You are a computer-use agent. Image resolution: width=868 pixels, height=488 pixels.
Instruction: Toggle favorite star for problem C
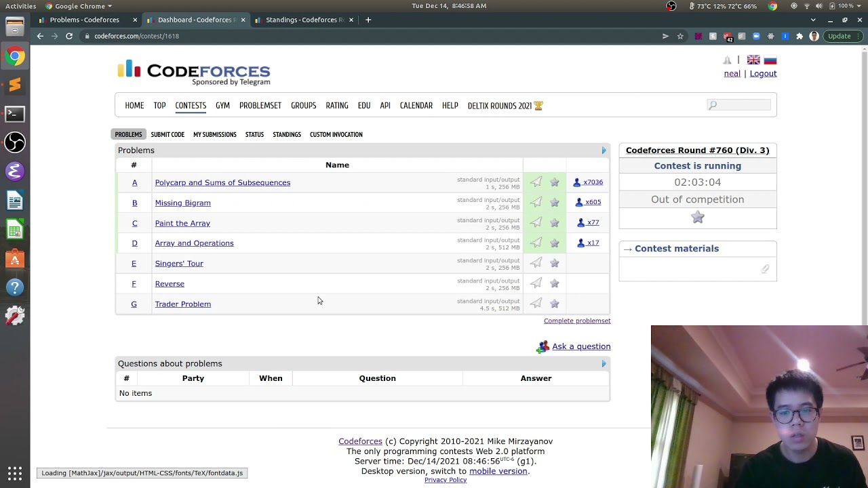[x=554, y=222]
